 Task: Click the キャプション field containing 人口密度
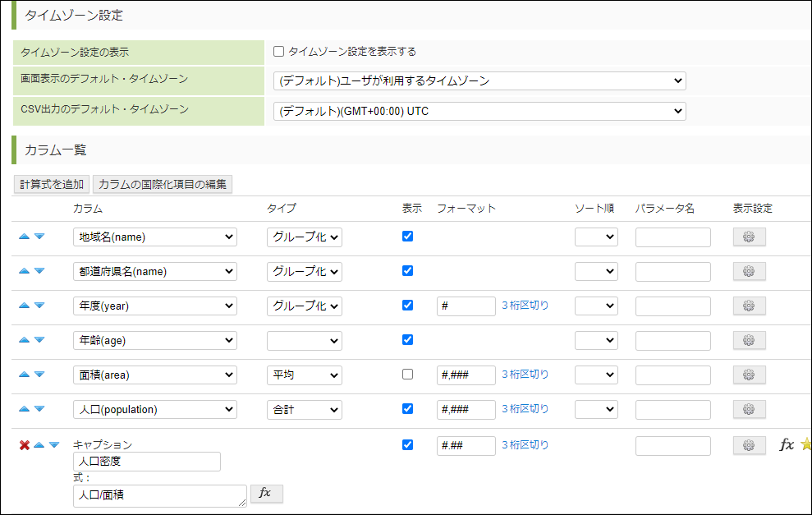[146, 462]
